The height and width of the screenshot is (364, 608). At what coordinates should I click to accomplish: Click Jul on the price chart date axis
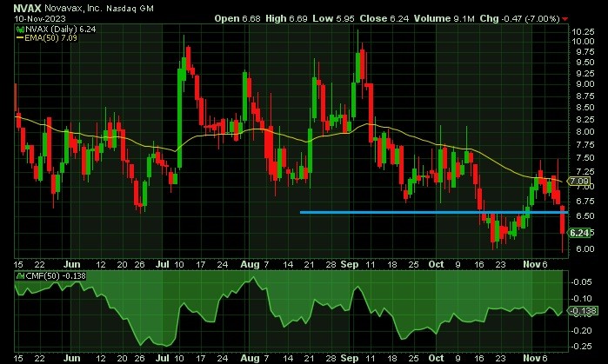coord(162,264)
